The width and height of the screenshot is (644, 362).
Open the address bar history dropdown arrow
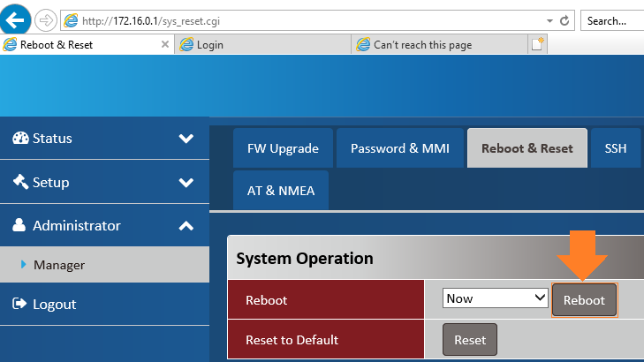pos(549,20)
